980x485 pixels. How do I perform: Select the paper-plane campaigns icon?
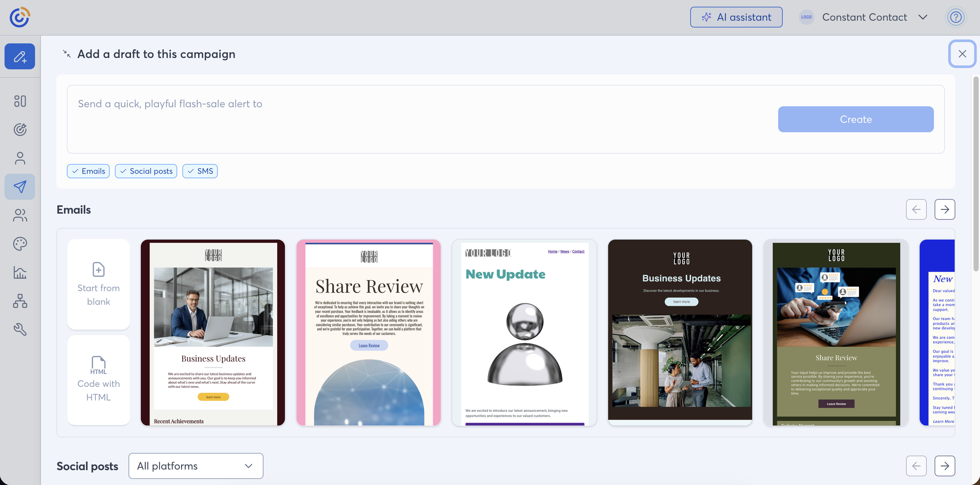20,187
